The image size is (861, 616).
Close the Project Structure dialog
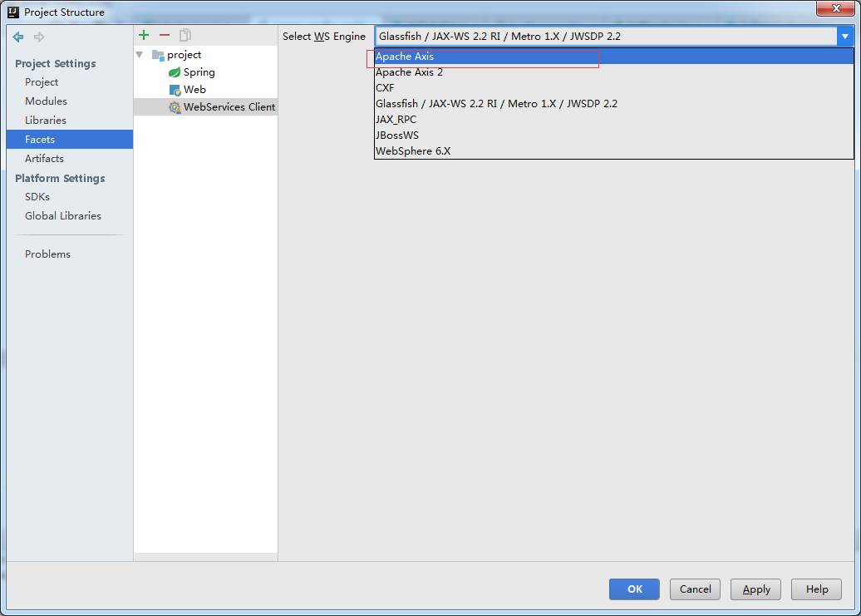coord(836,8)
